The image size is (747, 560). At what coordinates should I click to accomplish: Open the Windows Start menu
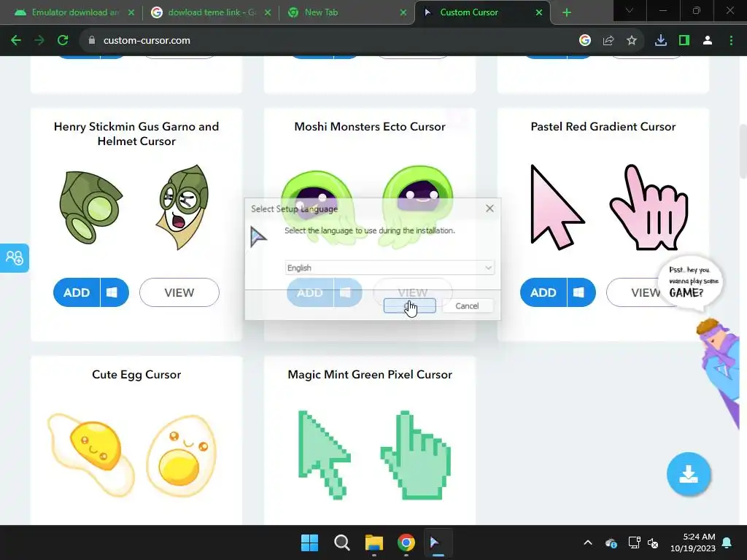pyautogui.click(x=309, y=542)
